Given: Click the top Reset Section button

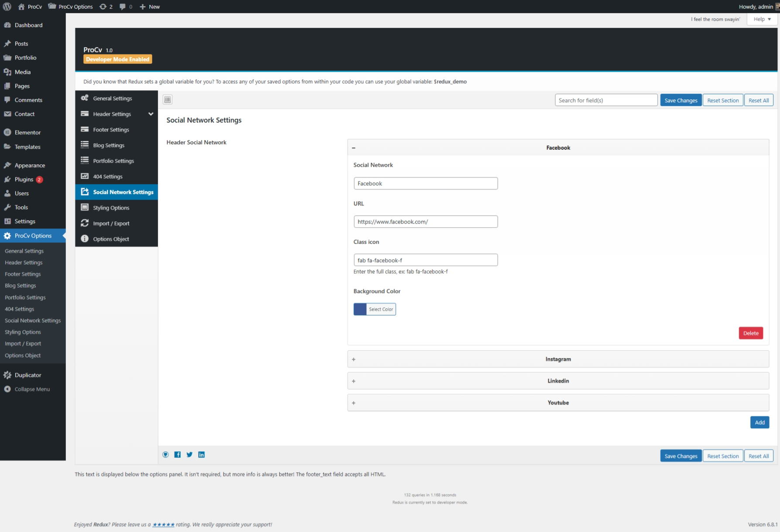Looking at the screenshot, I should tap(723, 100).
